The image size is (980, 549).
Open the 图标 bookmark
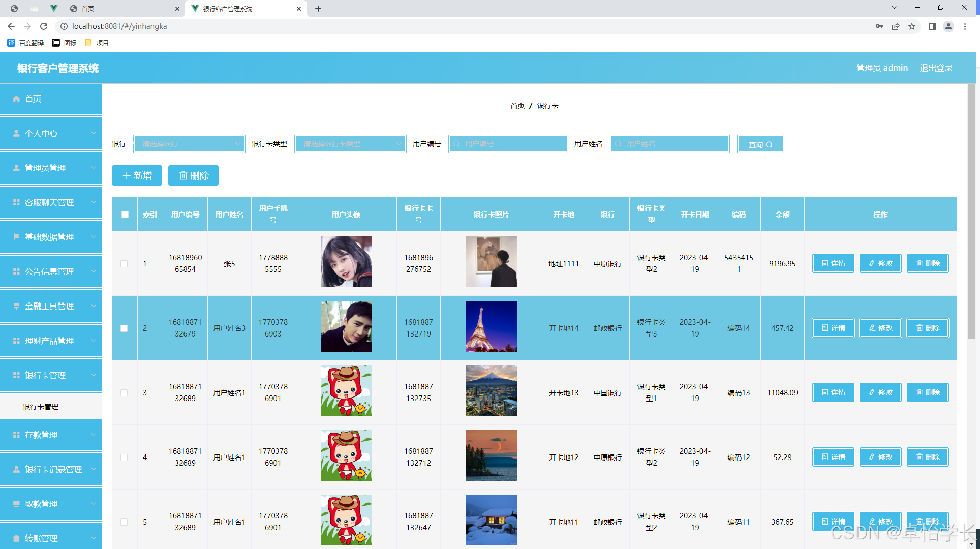pos(65,43)
